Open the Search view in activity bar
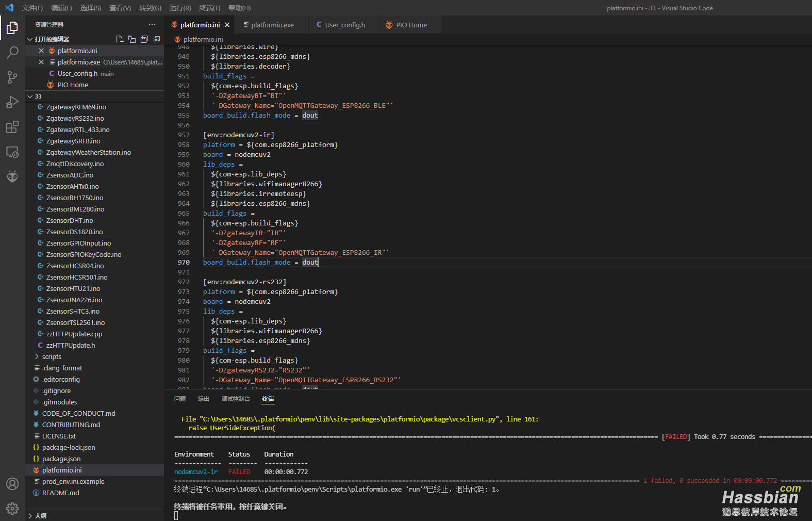 pos(12,52)
